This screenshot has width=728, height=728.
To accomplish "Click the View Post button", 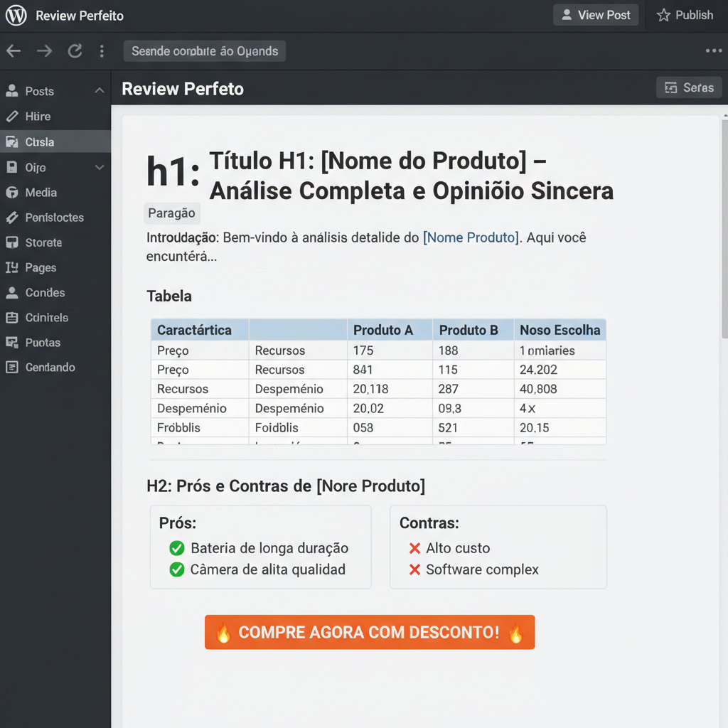I will click(x=596, y=14).
